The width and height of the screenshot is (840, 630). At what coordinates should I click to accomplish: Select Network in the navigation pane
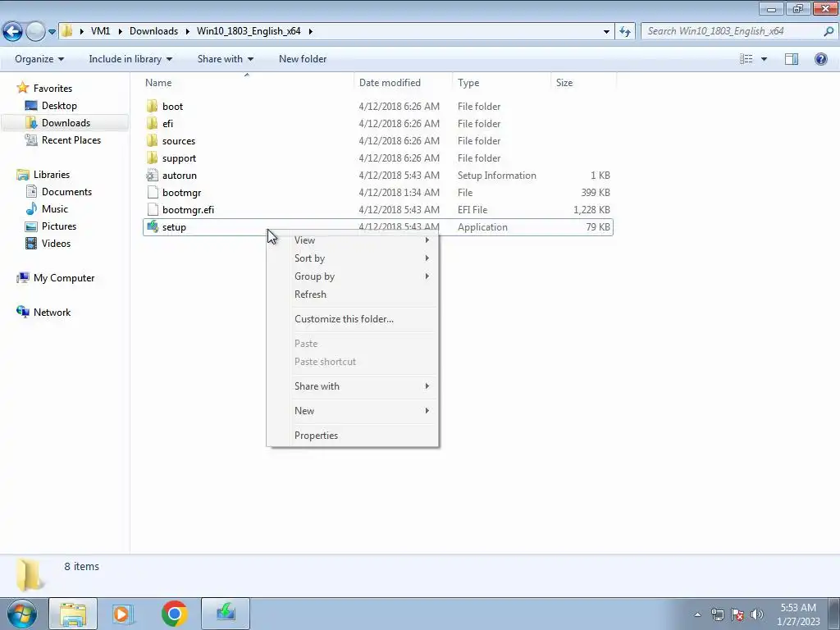pos(52,313)
